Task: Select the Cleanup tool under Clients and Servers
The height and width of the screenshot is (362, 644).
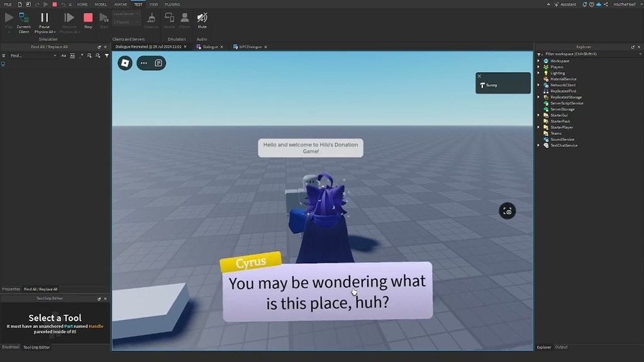Action: point(151,19)
